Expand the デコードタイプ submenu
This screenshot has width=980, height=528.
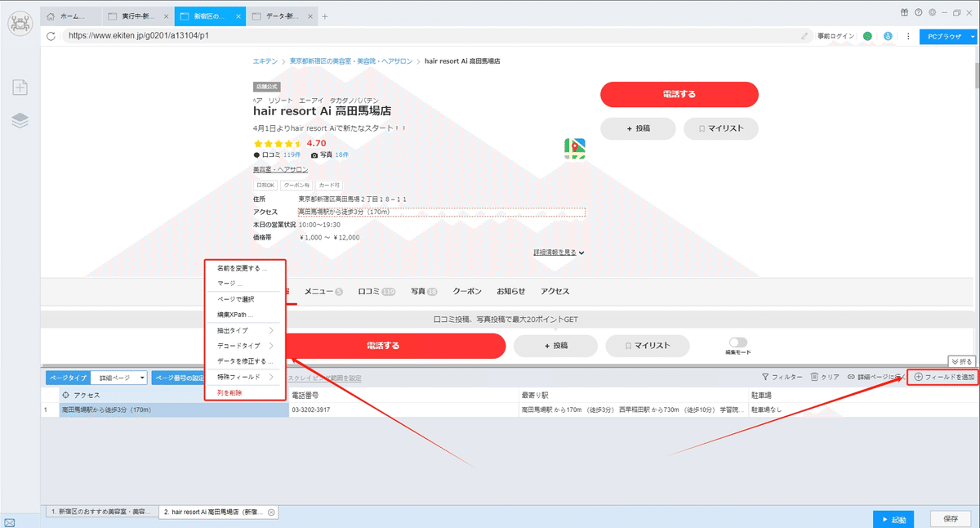click(245, 346)
